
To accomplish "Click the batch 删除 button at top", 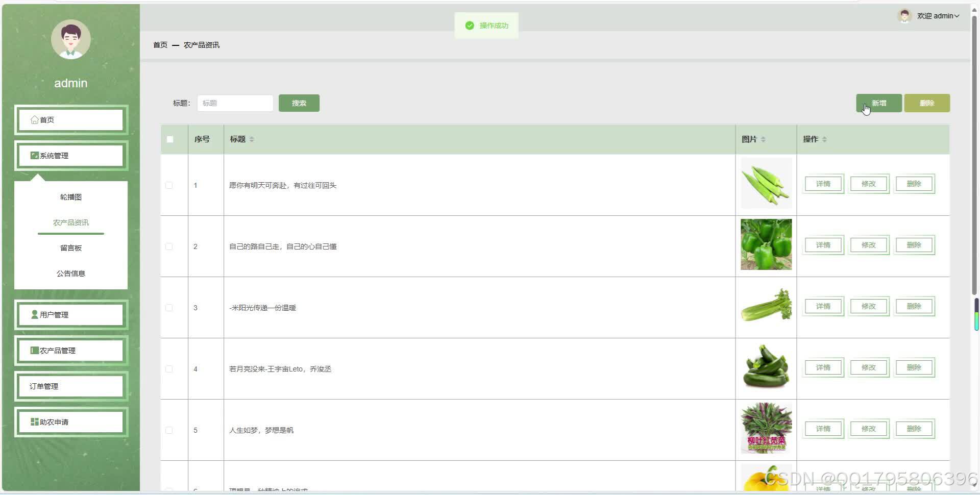I will (927, 103).
